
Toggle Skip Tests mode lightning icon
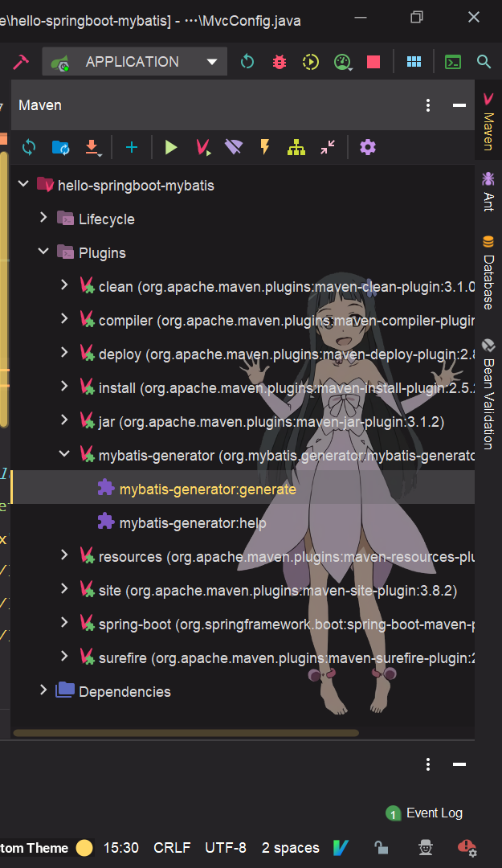click(265, 147)
